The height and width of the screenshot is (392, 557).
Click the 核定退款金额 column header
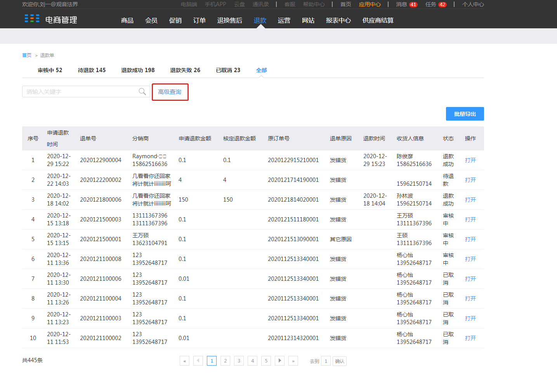tap(239, 138)
